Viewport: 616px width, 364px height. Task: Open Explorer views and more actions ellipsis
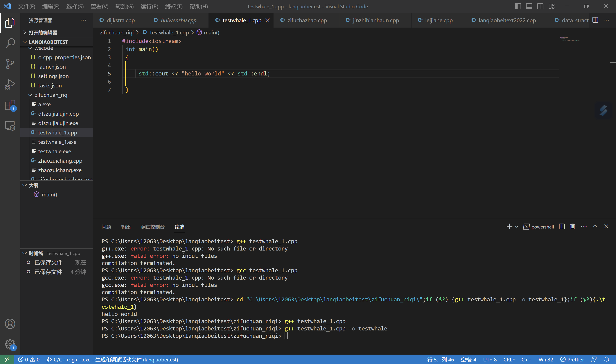[x=83, y=20]
